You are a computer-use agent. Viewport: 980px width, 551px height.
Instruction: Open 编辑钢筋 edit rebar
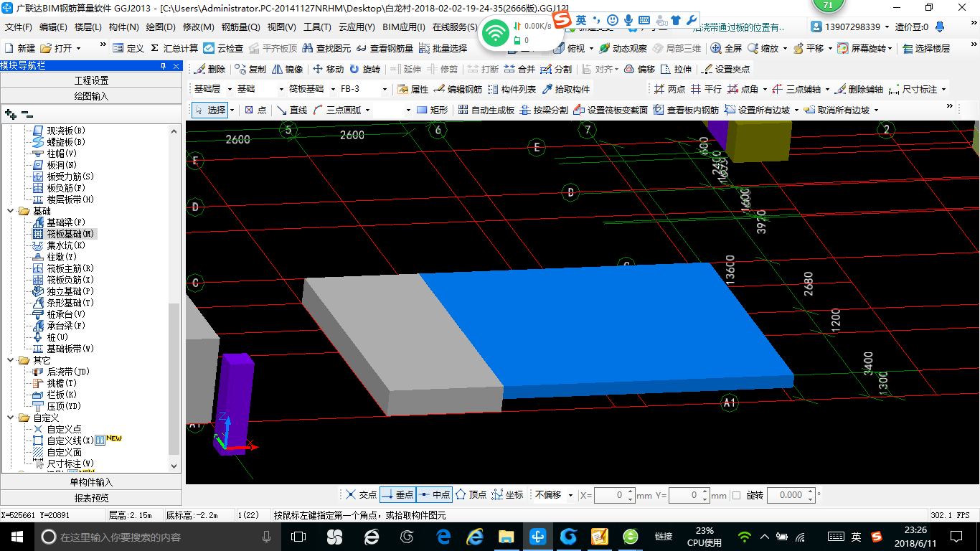click(x=458, y=90)
